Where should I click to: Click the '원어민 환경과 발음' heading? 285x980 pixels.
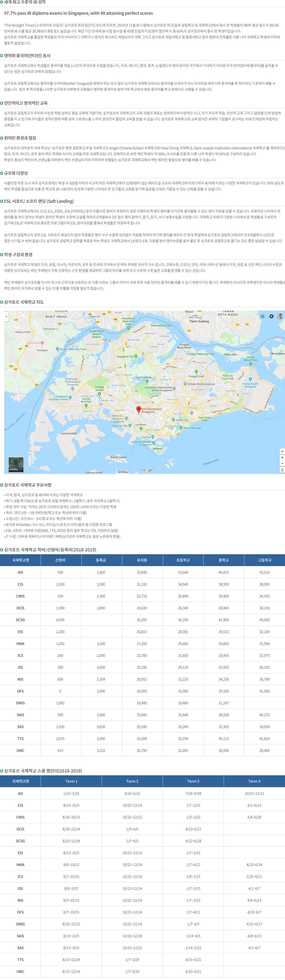click(x=20, y=138)
